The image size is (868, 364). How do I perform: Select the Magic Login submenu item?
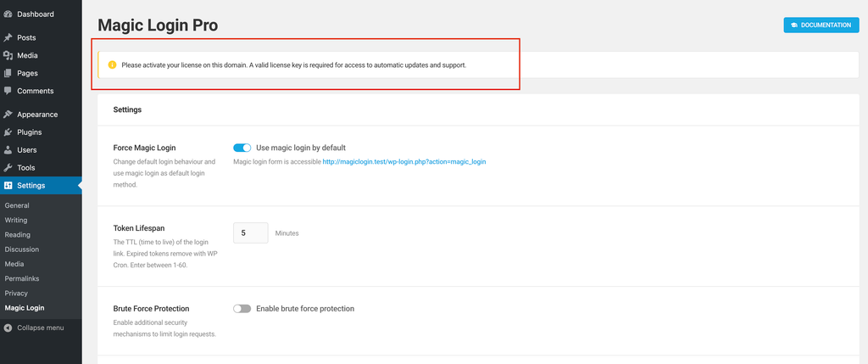pyautogui.click(x=25, y=308)
